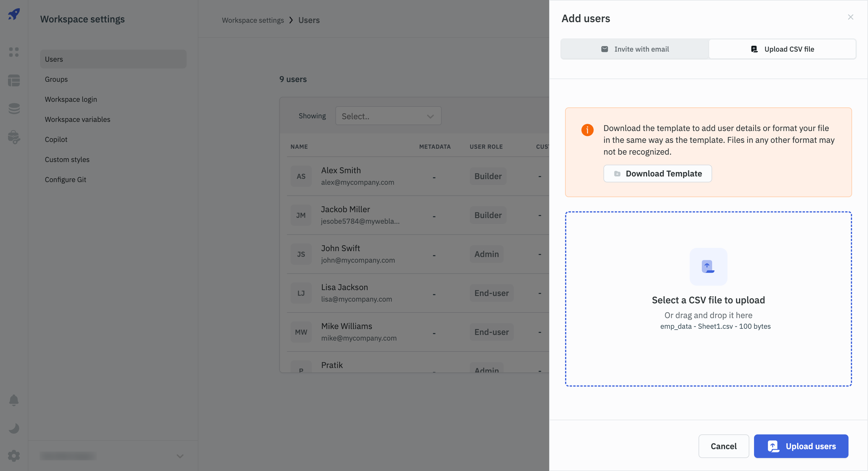Click the rocket logo icon

click(x=14, y=14)
